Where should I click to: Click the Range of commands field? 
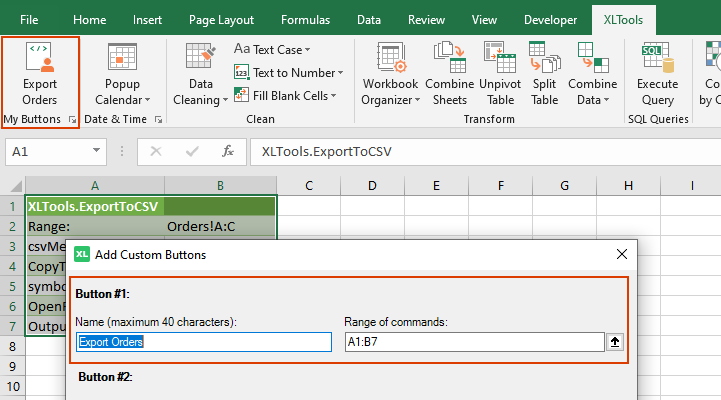pos(475,342)
